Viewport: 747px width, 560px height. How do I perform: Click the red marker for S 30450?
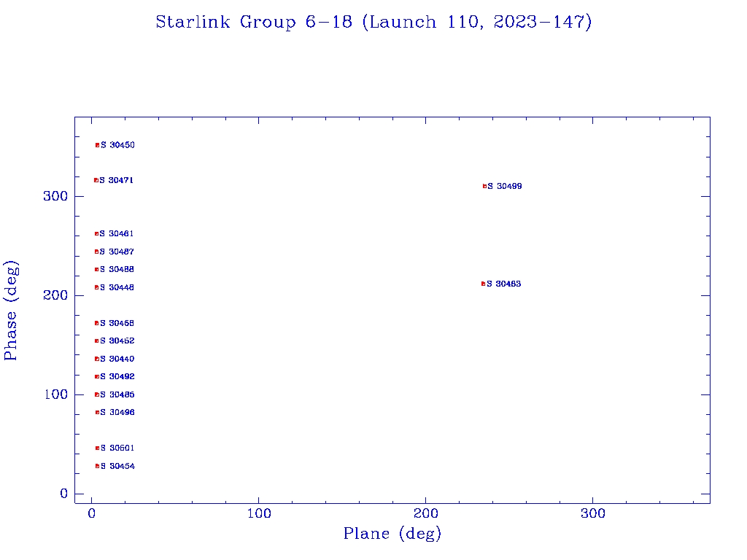(x=97, y=145)
